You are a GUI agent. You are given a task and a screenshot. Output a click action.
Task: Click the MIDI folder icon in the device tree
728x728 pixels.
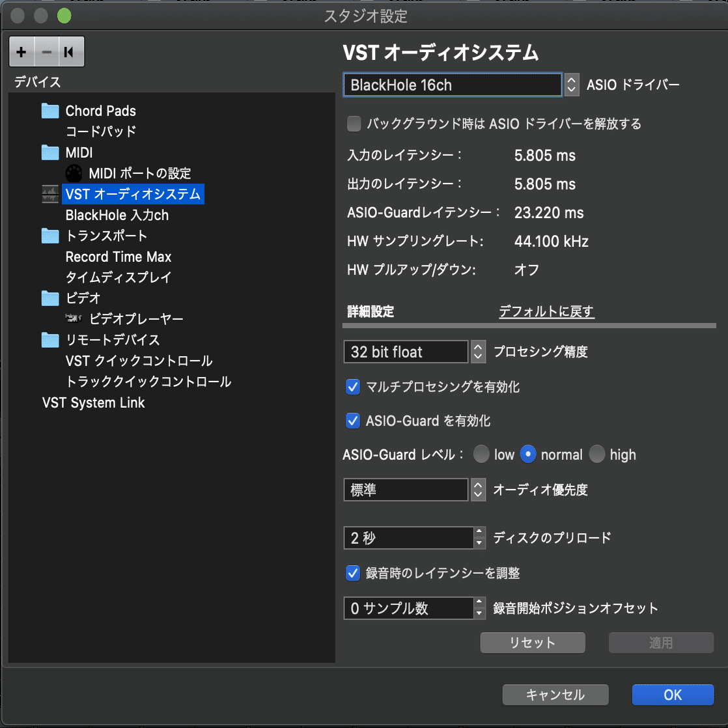[x=50, y=152]
